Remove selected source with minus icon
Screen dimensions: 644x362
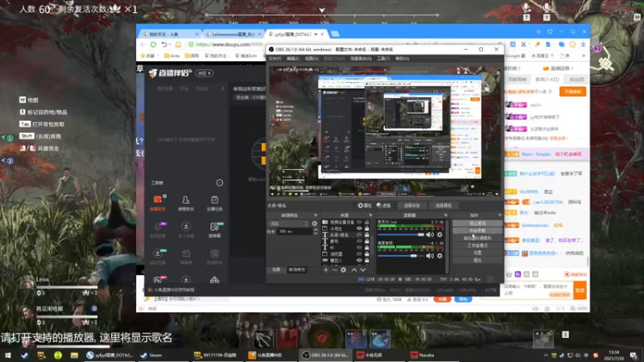point(335,270)
